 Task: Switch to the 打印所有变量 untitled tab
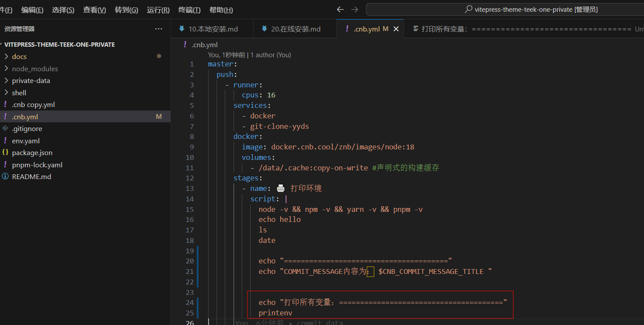click(x=523, y=29)
